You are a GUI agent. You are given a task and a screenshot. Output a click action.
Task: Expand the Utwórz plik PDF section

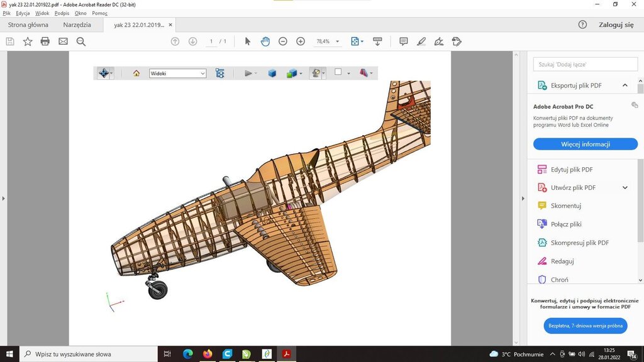point(625,187)
